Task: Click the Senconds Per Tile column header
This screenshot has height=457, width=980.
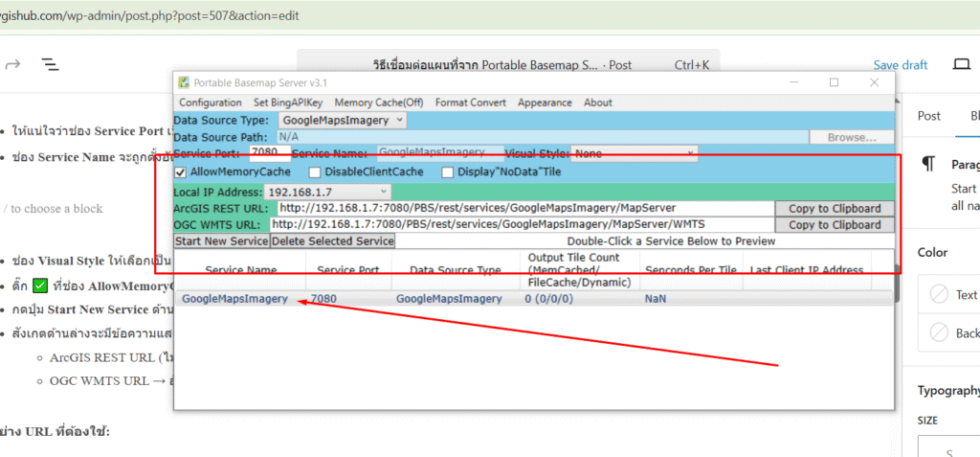Action: click(x=691, y=270)
